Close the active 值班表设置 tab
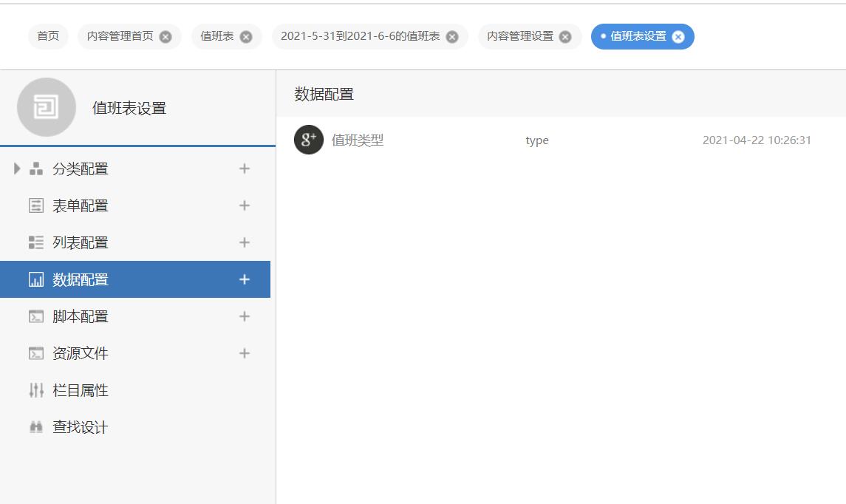The height and width of the screenshot is (504, 846). point(678,37)
